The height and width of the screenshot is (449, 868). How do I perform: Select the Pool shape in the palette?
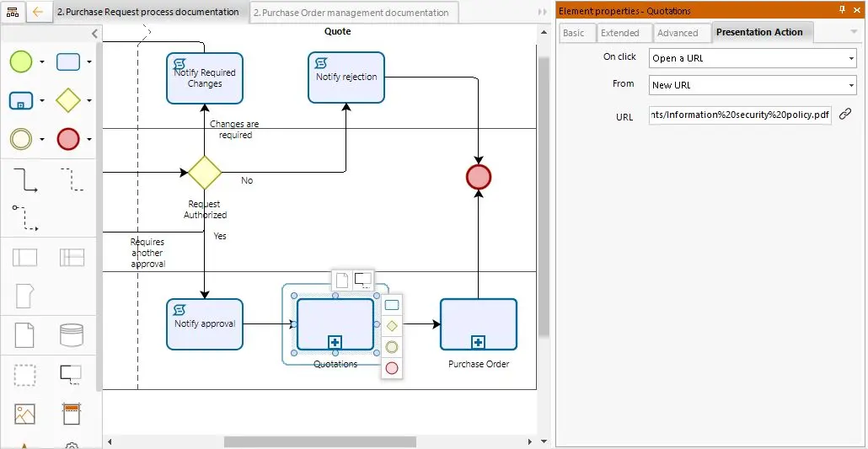[x=25, y=258]
